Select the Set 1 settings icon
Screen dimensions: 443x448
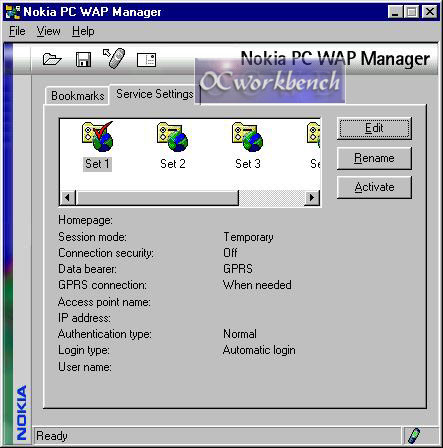pyautogui.click(x=97, y=136)
